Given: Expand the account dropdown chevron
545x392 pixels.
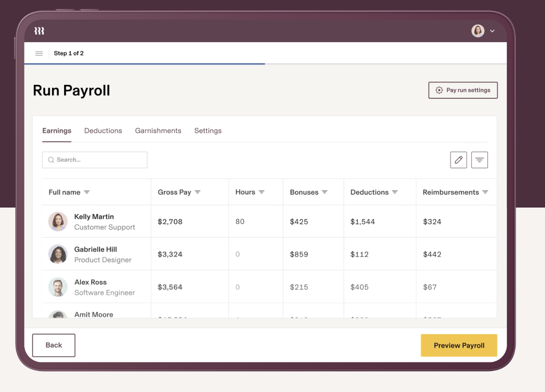Looking at the screenshot, I should [492, 31].
